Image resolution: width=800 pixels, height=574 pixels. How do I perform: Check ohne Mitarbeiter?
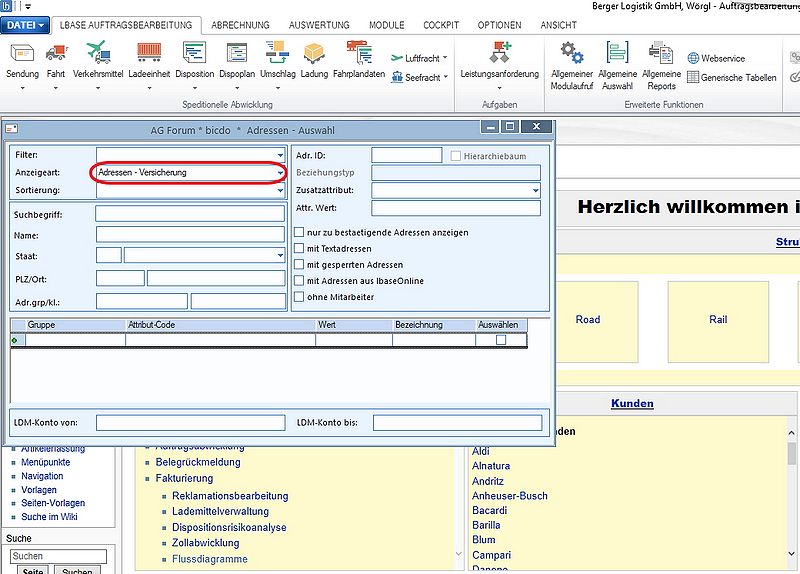(299, 297)
